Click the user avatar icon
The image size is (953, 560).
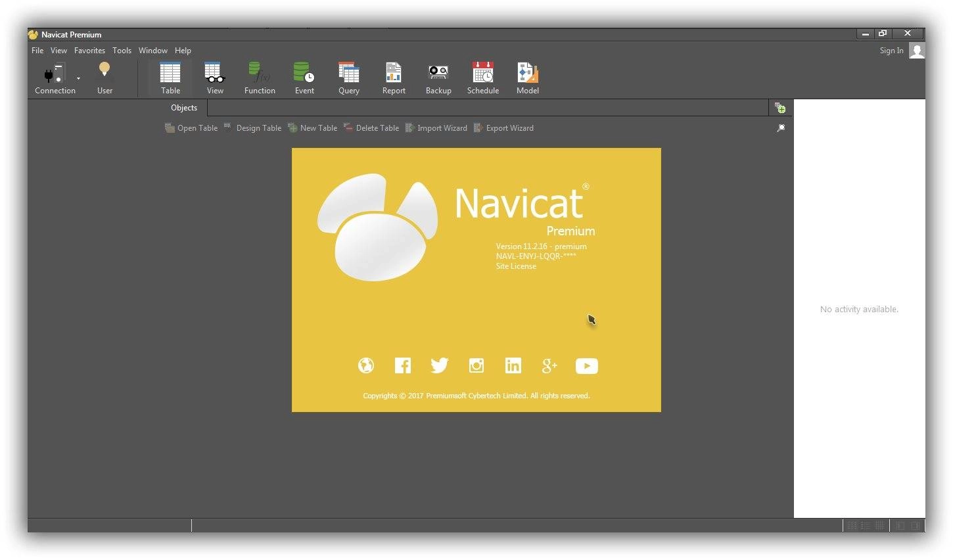(x=917, y=51)
